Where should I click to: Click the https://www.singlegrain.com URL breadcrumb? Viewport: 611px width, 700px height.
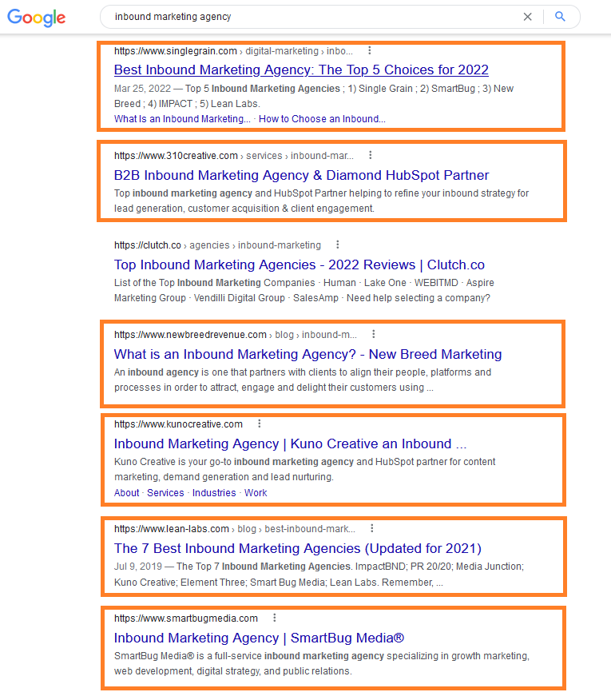coord(233,51)
